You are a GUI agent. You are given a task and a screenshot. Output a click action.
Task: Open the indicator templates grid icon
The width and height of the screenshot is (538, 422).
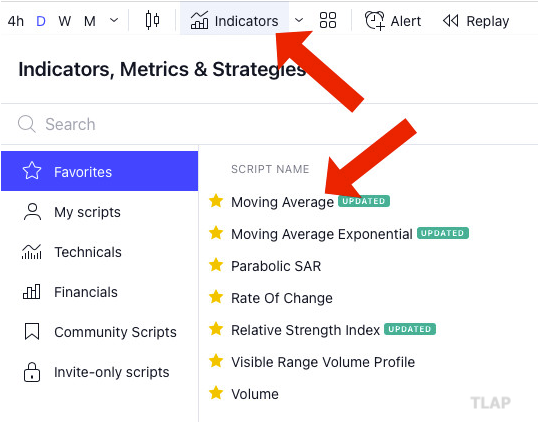328,20
